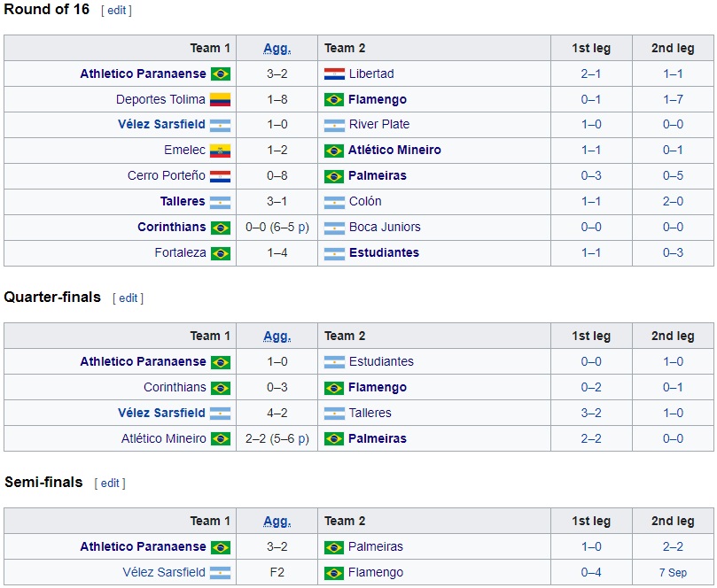Click the Brazil flag next to Palmeiras in Semi-finals
717x588 pixels.
pyautogui.click(x=334, y=546)
